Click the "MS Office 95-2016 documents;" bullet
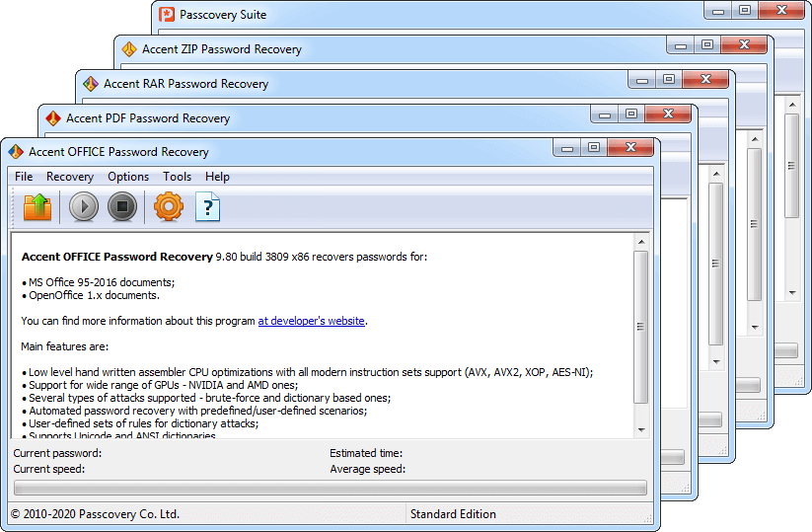This screenshot has height=532, width=812. [x=99, y=282]
